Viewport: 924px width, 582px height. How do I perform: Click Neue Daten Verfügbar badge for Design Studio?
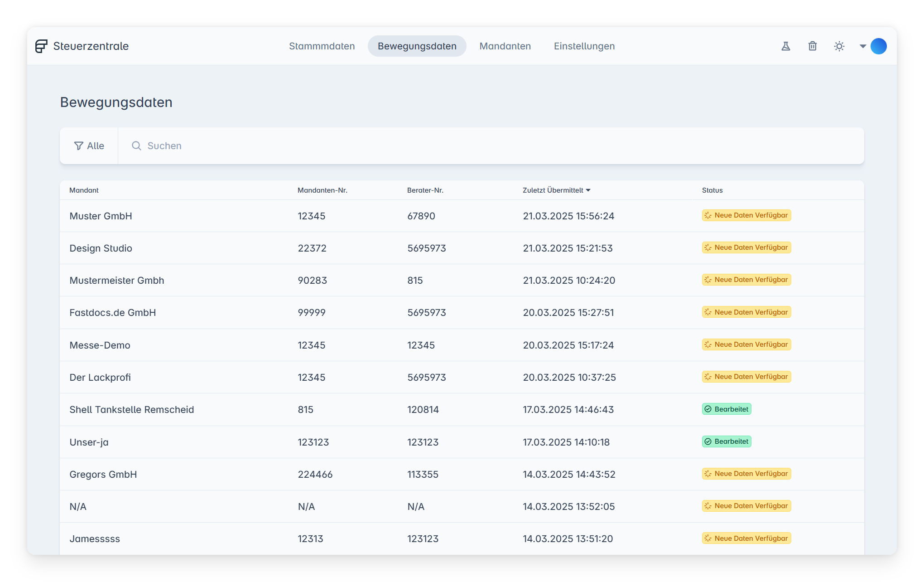[746, 247]
